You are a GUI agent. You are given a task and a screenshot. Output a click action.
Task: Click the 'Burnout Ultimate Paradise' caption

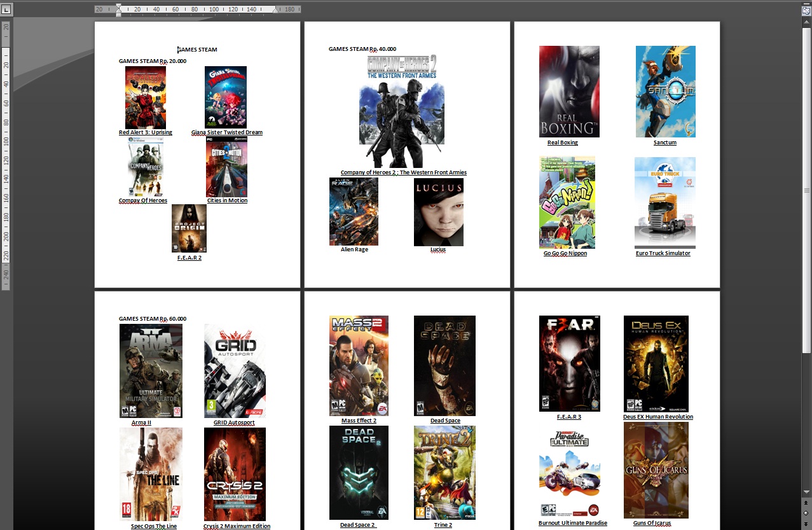click(x=573, y=523)
